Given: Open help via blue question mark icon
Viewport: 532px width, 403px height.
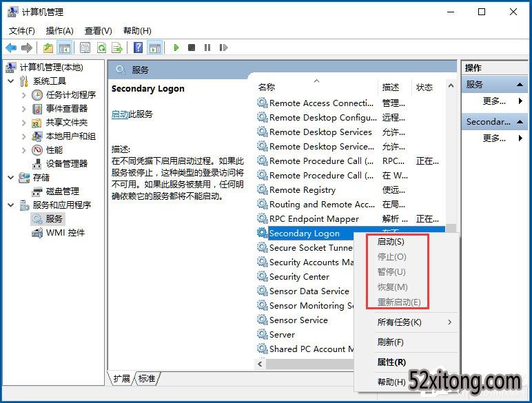Looking at the screenshot, I should tap(139, 48).
